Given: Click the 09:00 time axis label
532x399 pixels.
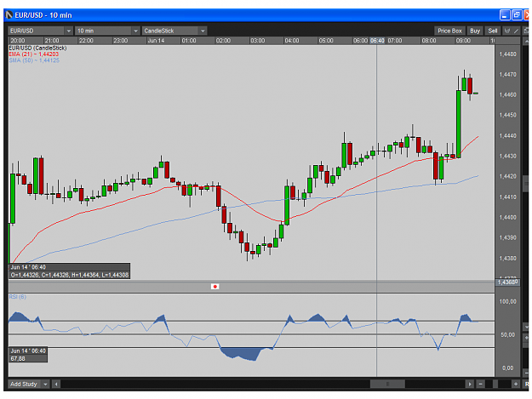Looking at the screenshot, I should point(463,41).
